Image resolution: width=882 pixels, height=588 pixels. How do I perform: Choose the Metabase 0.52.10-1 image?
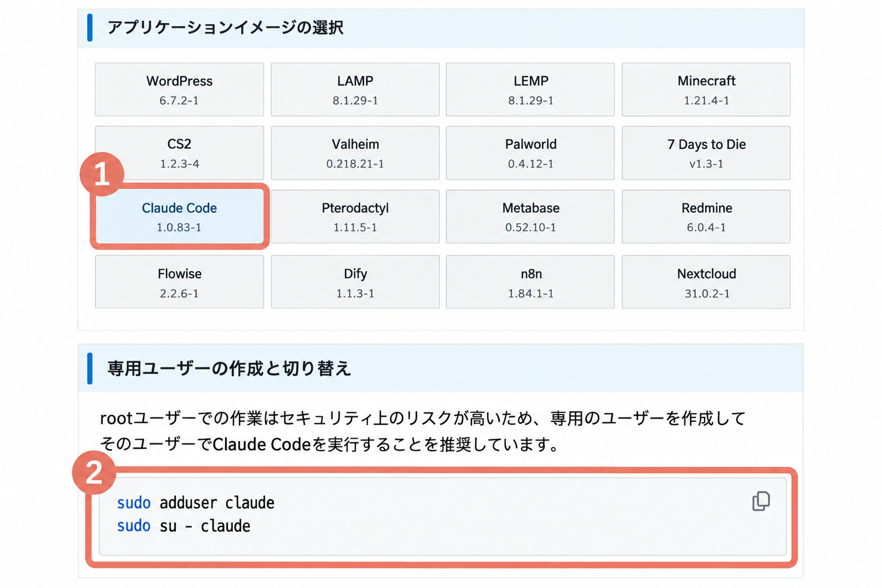pos(531,216)
